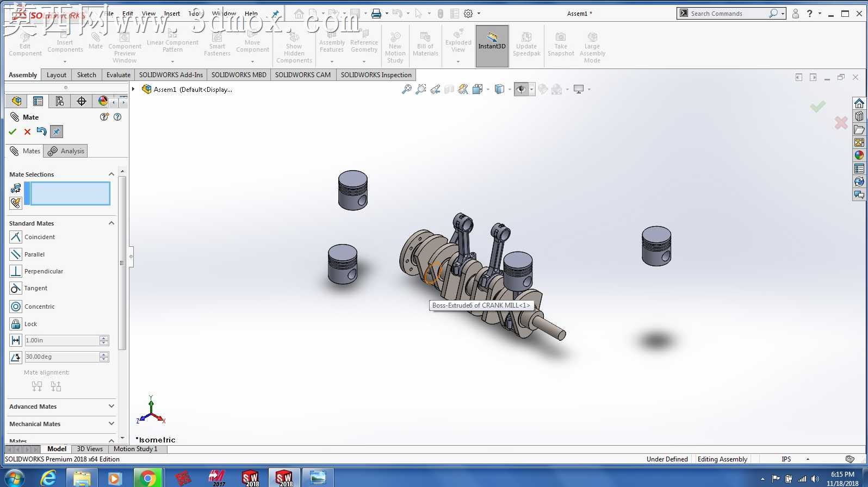Open the Appearances color ball in task pane
This screenshot has height=487, width=868.
pos(859,155)
